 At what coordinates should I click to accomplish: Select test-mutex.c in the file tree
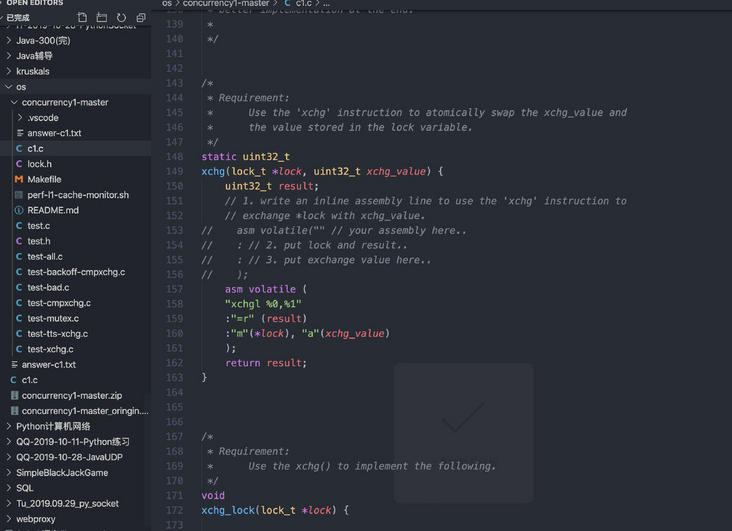52,318
